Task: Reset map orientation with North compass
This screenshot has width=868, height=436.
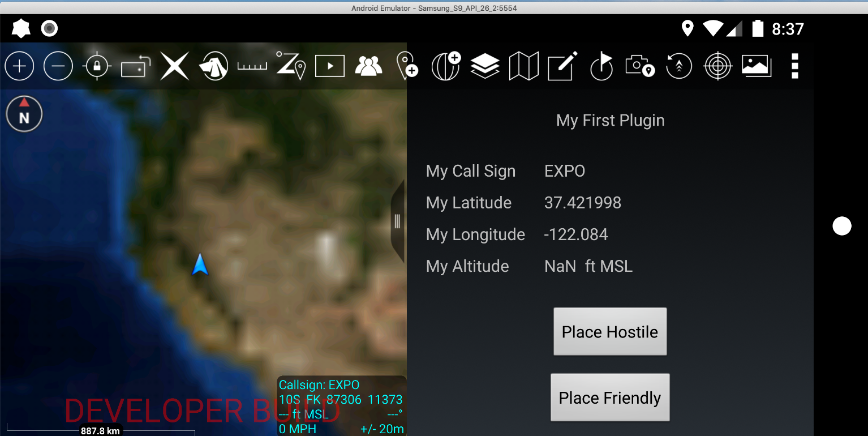Action: [24, 114]
